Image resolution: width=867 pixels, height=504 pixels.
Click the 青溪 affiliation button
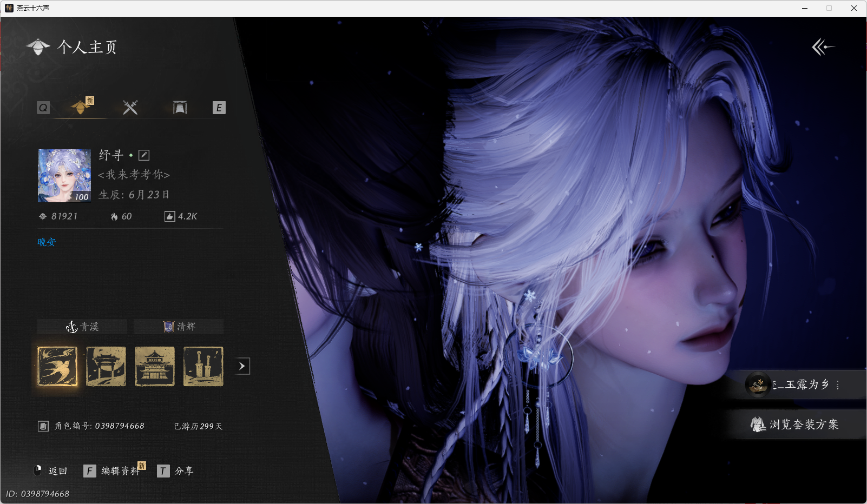82,327
